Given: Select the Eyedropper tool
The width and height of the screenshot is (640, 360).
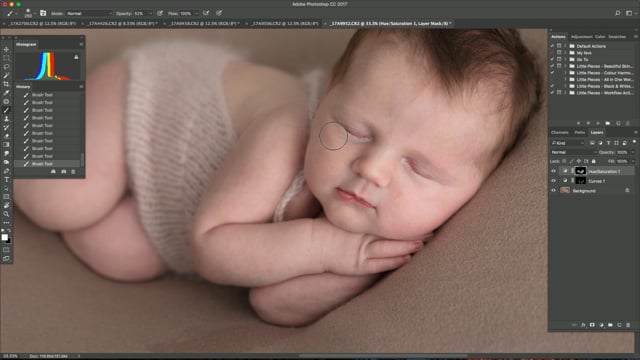Looking at the screenshot, I should 6,93.
